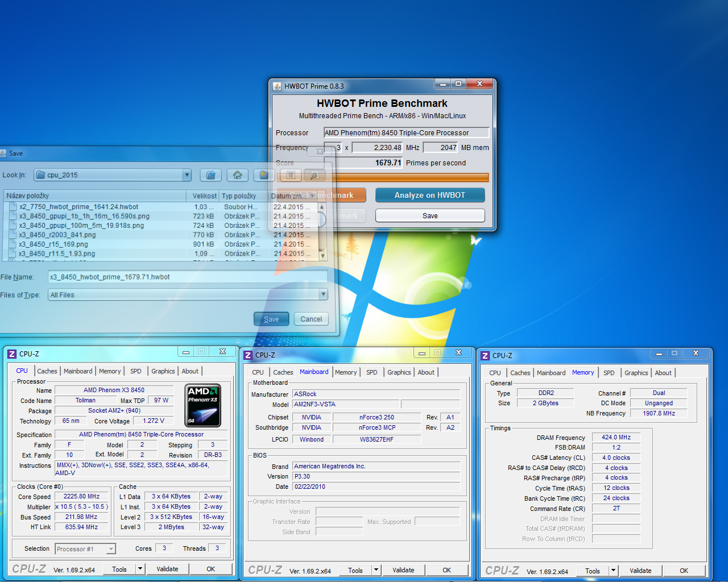Click the Java icon in Save dialog title

(x=2, y=153)
